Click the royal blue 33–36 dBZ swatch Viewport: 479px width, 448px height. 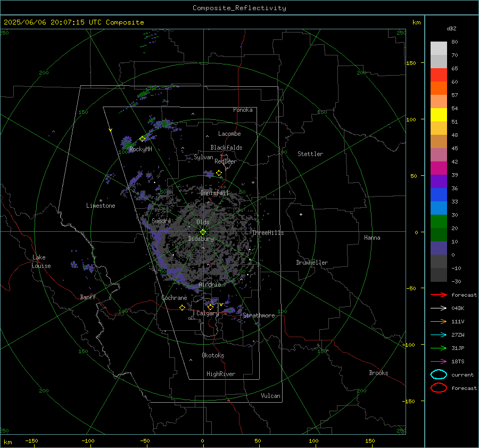click(x=439, y=195)
